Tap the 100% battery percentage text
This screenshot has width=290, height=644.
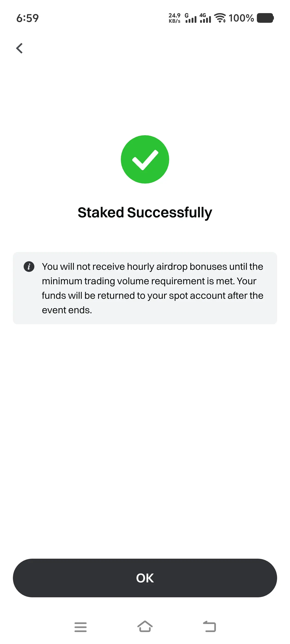point(241,18)
